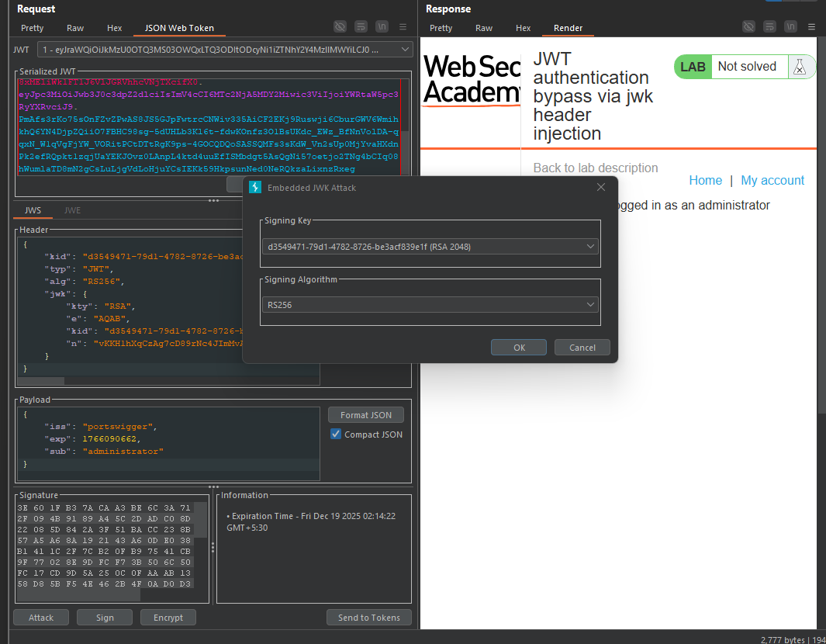
Task: Select the JWS tab
Action: 33,210
